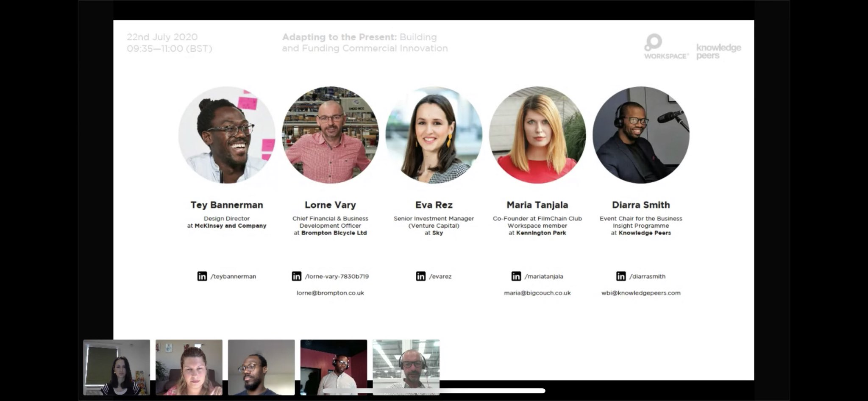868x401 pixels.
Task: Open the blonde woman's video tile
Action: 189,368
